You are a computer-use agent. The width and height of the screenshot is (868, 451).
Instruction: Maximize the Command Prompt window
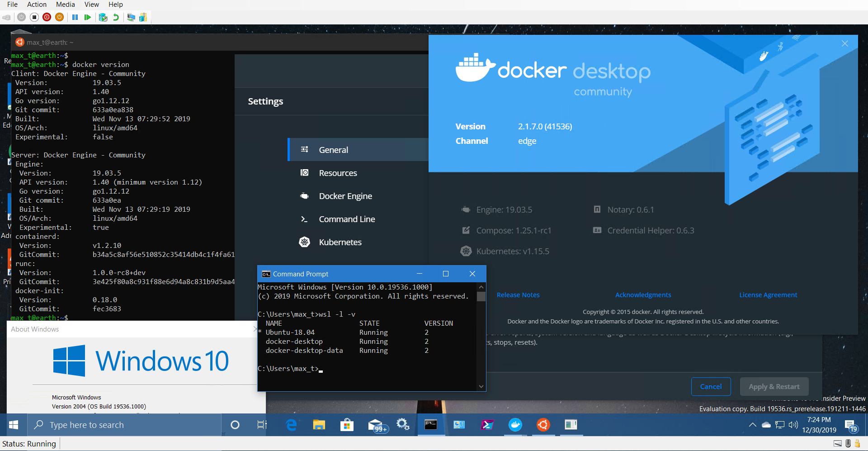point(446,274)
